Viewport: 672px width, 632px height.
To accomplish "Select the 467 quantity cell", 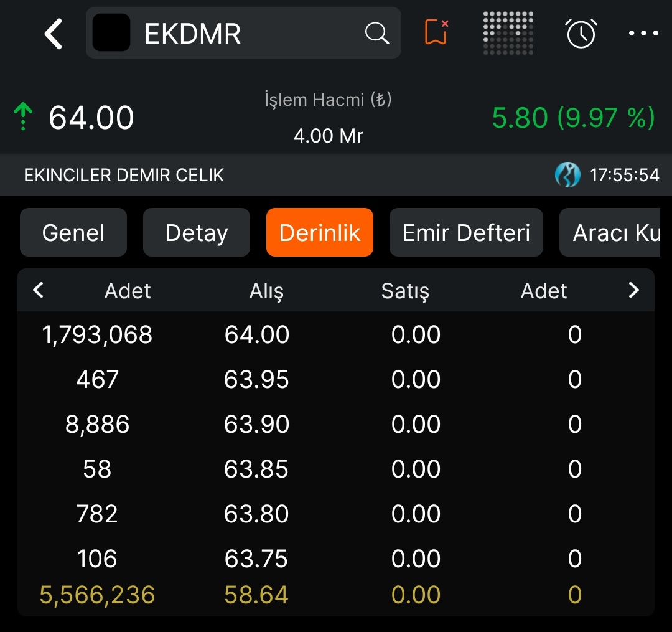I will coord(97,379).
